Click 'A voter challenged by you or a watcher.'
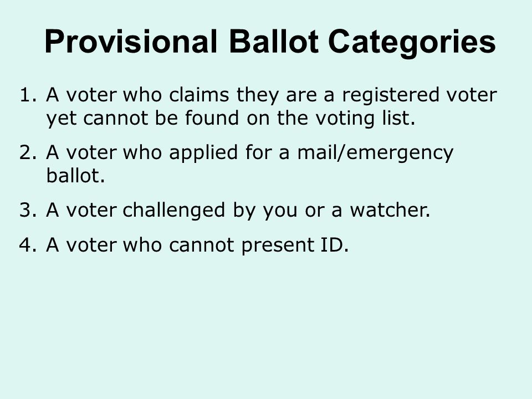532x399 pixels. point(238,211)
